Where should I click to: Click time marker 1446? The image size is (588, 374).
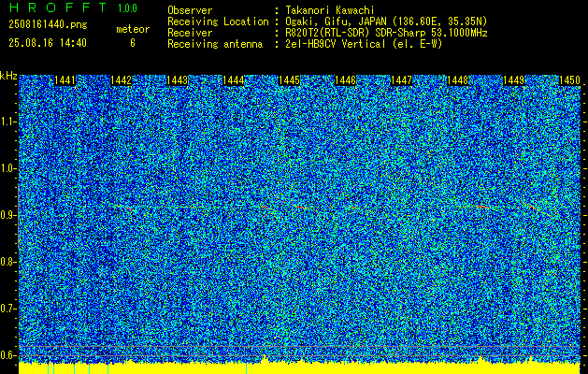coord(345,80)
